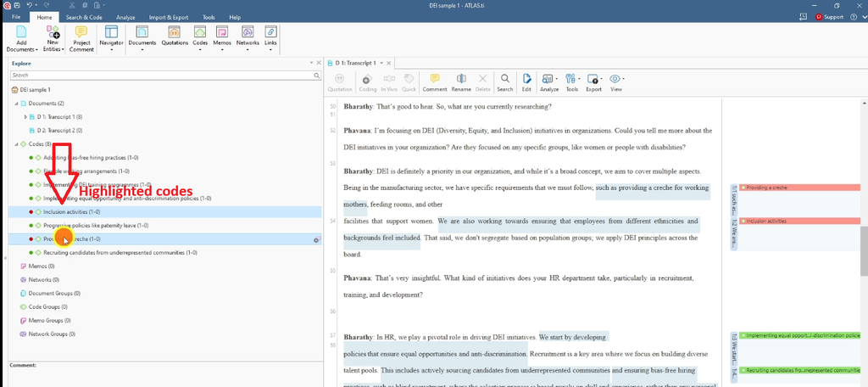Click the Redo arrow icon

coord(48,5)
